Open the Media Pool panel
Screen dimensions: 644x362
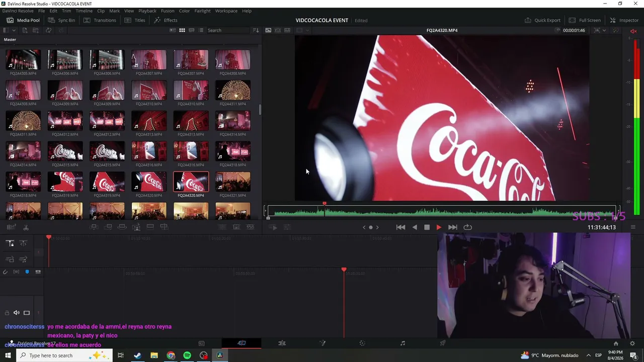click(23, 20)
